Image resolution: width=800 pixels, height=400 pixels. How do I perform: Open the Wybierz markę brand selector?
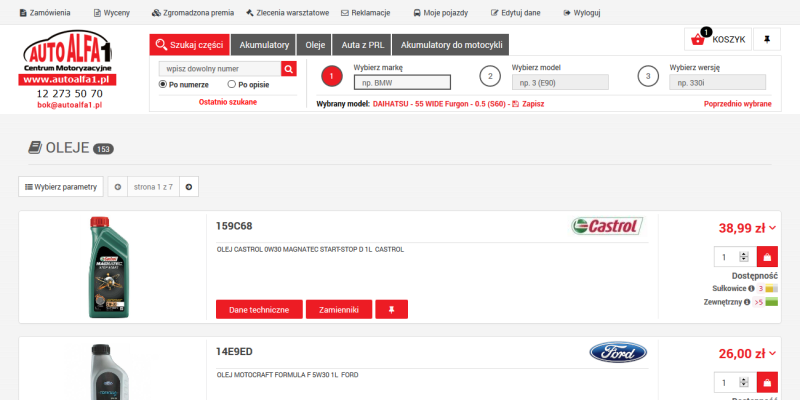(x=402, y=83)
